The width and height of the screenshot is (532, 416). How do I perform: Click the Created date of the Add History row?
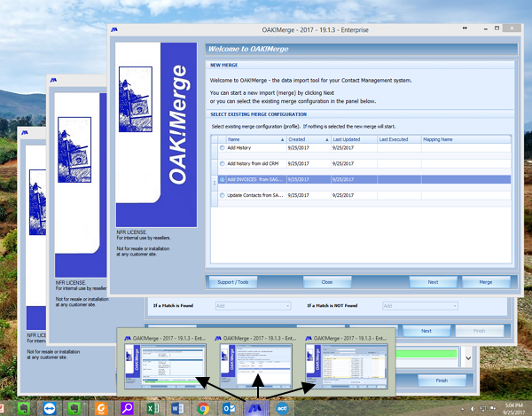point(299,148)
